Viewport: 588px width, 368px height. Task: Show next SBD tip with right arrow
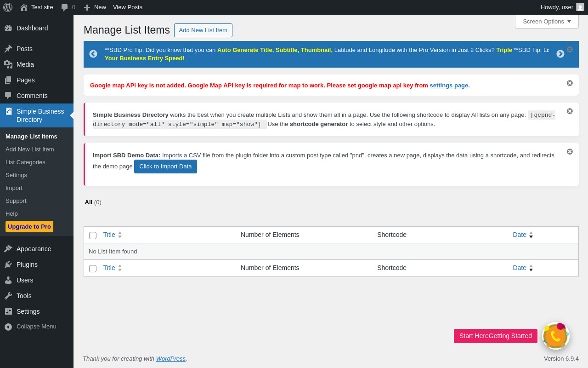[560, 54]
